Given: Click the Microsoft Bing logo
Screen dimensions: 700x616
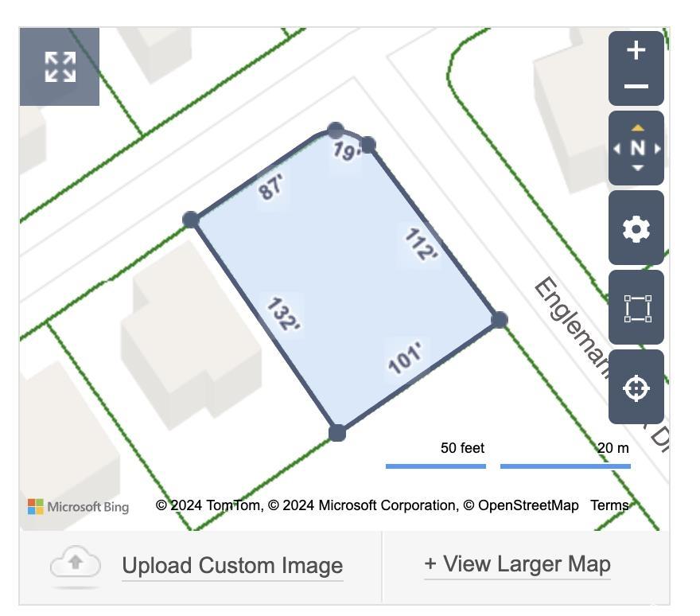Looking at the screenshot, I should [78, 506].
